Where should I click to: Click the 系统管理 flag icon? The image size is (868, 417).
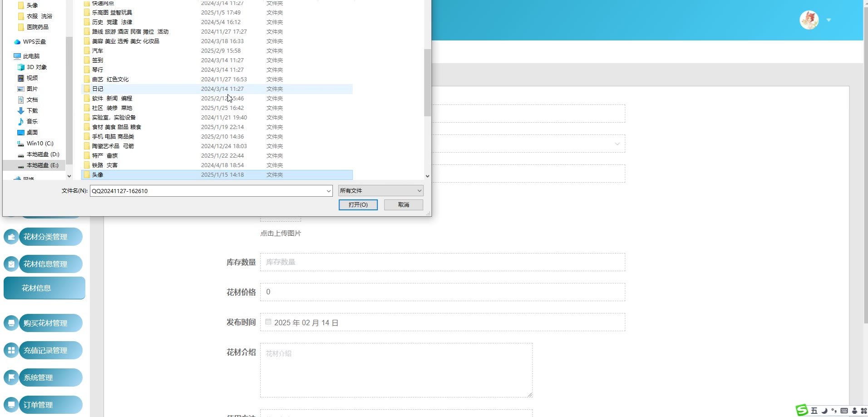(x=11, y=377)
